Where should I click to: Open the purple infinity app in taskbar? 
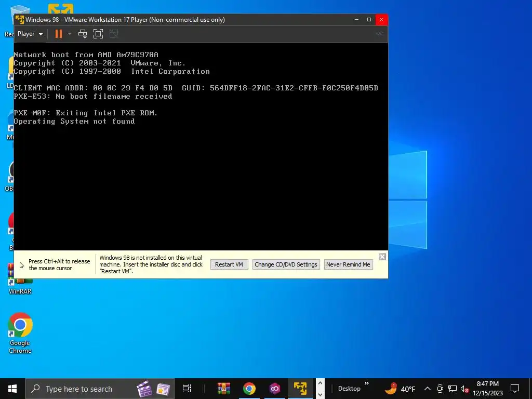(275, 389)
